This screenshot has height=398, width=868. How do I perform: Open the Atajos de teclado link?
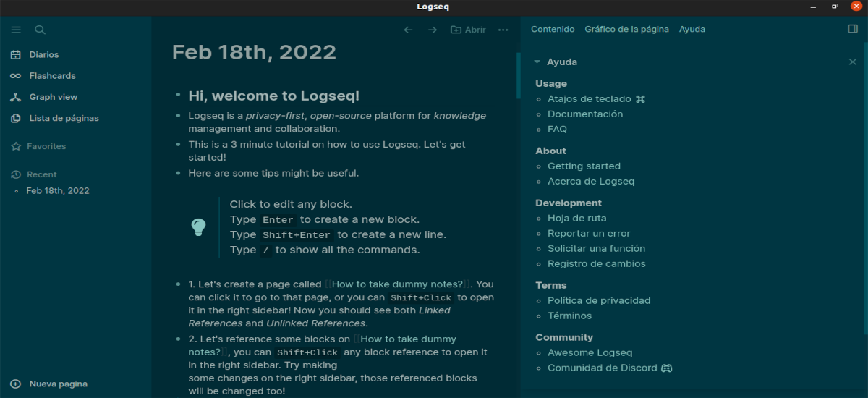pos(590,99)
